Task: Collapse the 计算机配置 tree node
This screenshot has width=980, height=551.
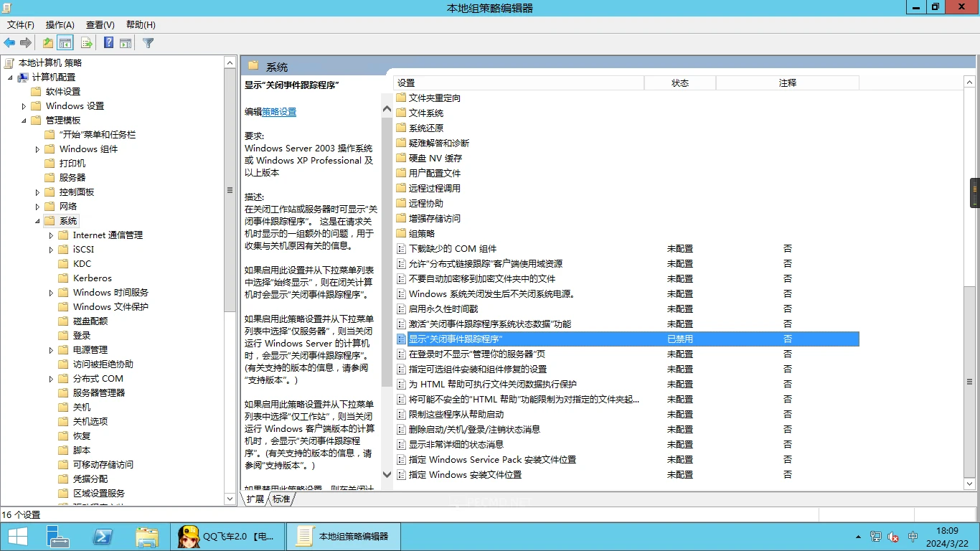Action: click(x=11, y=77)
